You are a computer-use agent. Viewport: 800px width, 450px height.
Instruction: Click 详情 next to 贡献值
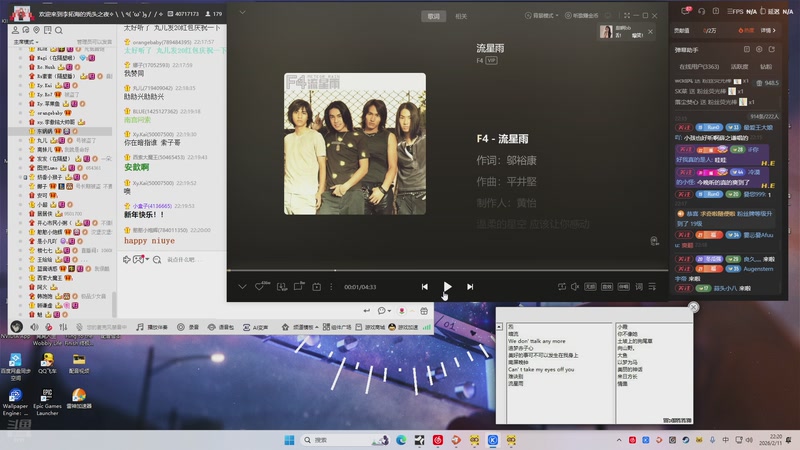coord(768,31)
